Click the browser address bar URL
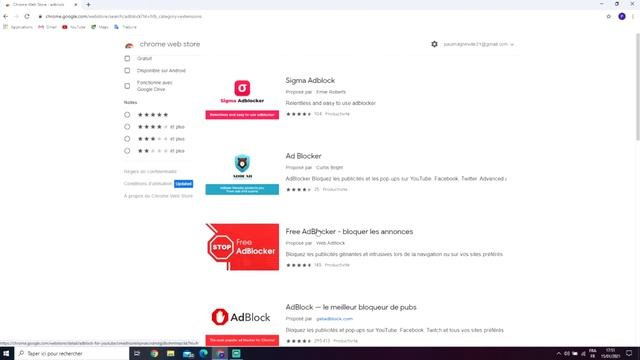Viewport: 640px width, 360px height. point(123,16)
